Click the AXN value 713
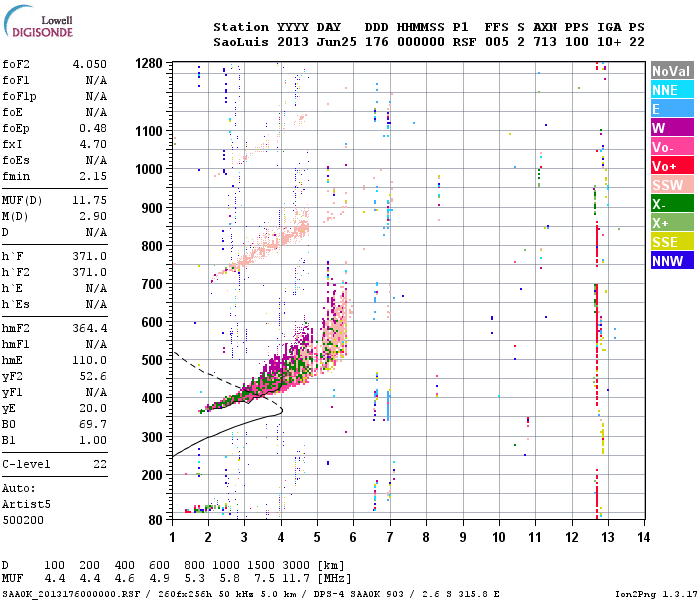This screenshot has height=600, width=700. point(545,42)
